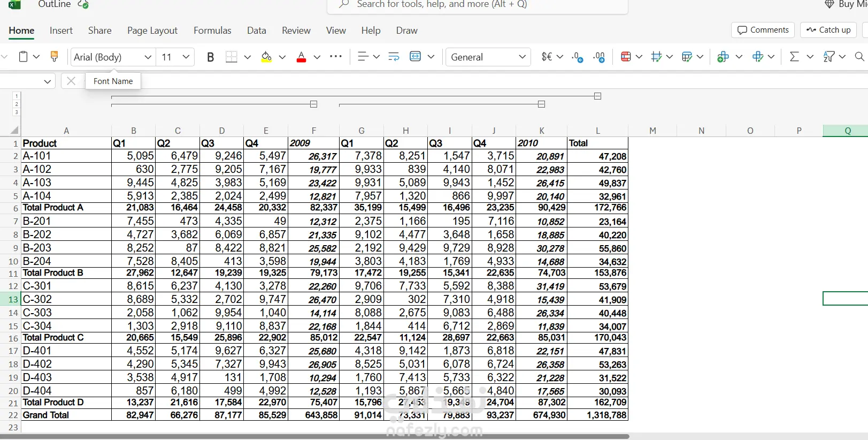The width and height of the screenshot is (868, 440).
Task: Open the font color picker arrow
Action: pyautogui.click(x=317, y=57)
